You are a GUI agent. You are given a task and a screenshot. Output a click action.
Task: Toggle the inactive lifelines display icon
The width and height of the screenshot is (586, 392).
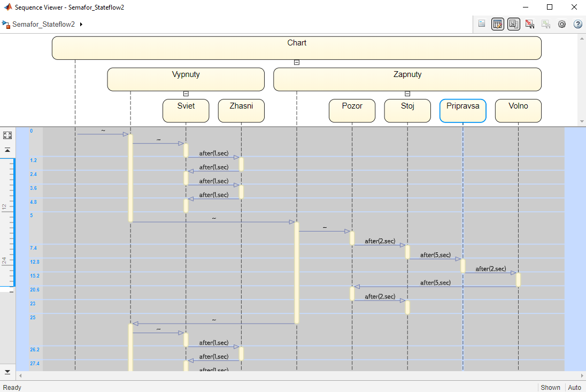point(514,24)
